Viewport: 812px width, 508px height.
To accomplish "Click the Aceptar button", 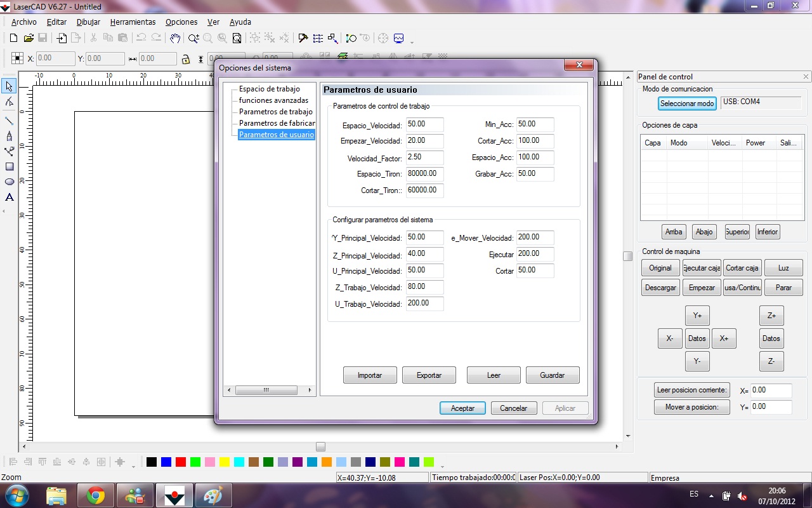I will pyautogui.click(x=462, y=408).
